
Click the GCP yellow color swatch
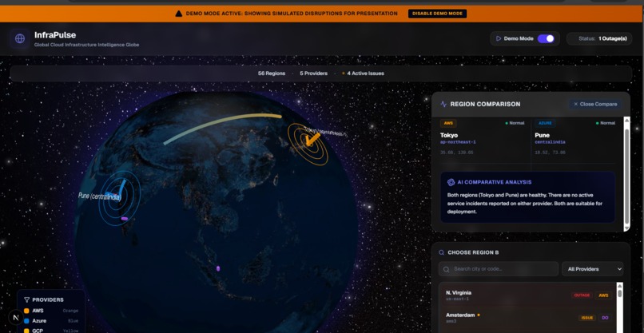point(26,331)
